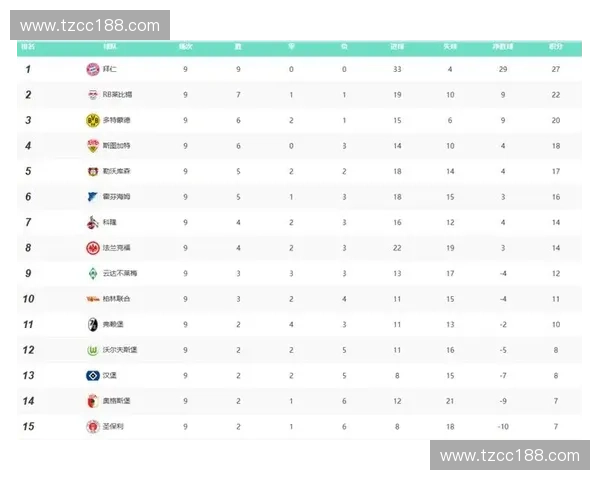The height and width of the screenshot is (480, 600).
Task: Click the Eintracht Frankfurt eagle logo
Action: pos(93,248)
